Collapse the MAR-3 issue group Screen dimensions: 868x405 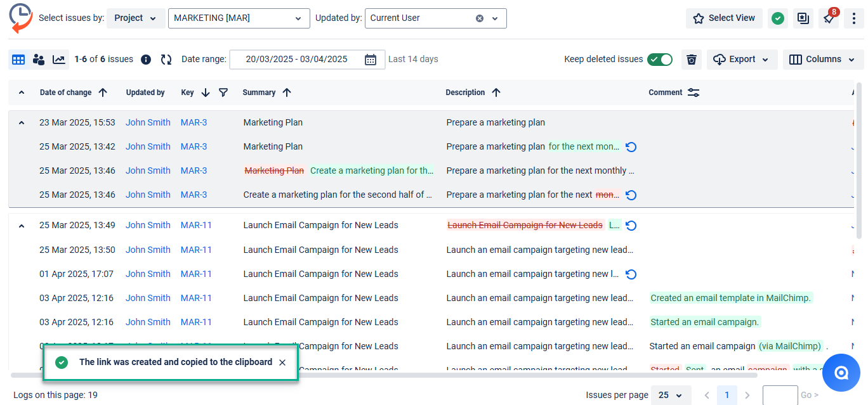click(x=22, y=123)
